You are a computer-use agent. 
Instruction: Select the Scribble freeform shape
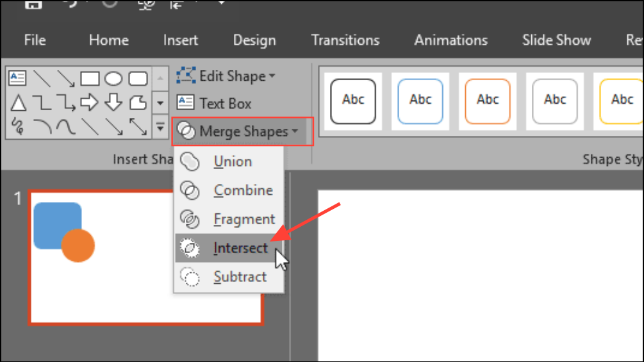[18, 126]
